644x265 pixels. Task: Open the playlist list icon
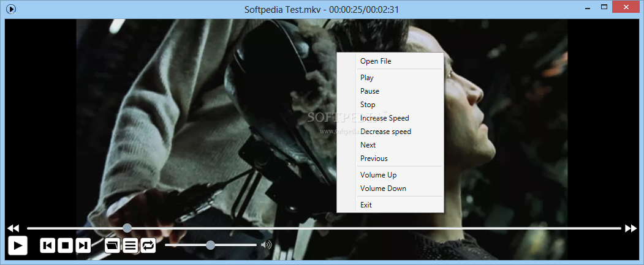coord(130,245)
